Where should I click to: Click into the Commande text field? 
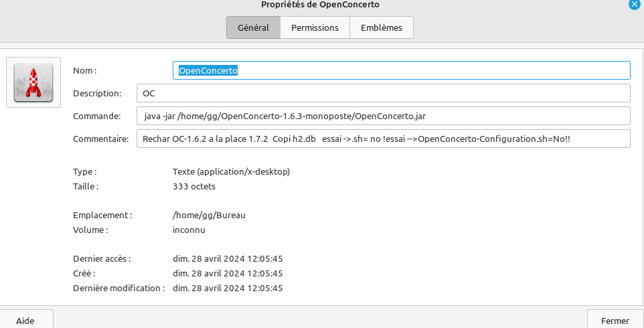[x=383, y=116]
